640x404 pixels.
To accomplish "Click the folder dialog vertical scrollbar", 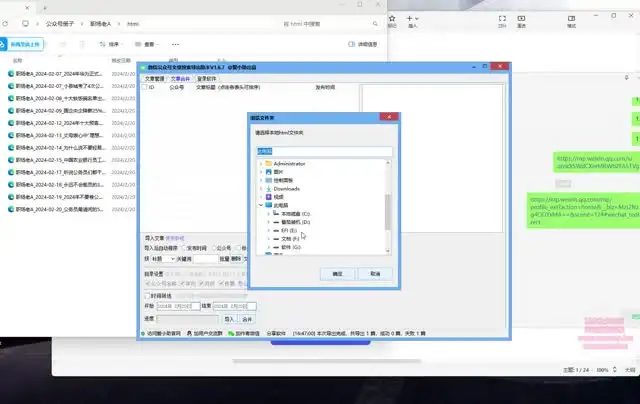I will pos(389,200).
